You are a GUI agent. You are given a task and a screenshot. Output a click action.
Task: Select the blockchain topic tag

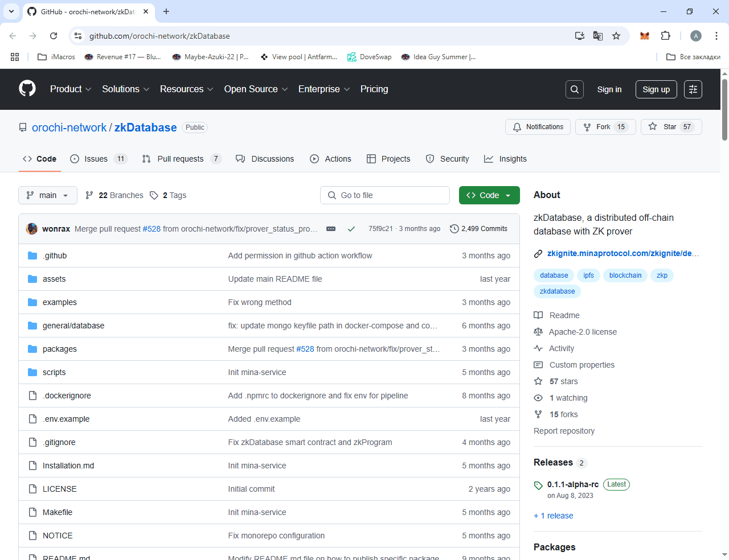pos(625,275)
